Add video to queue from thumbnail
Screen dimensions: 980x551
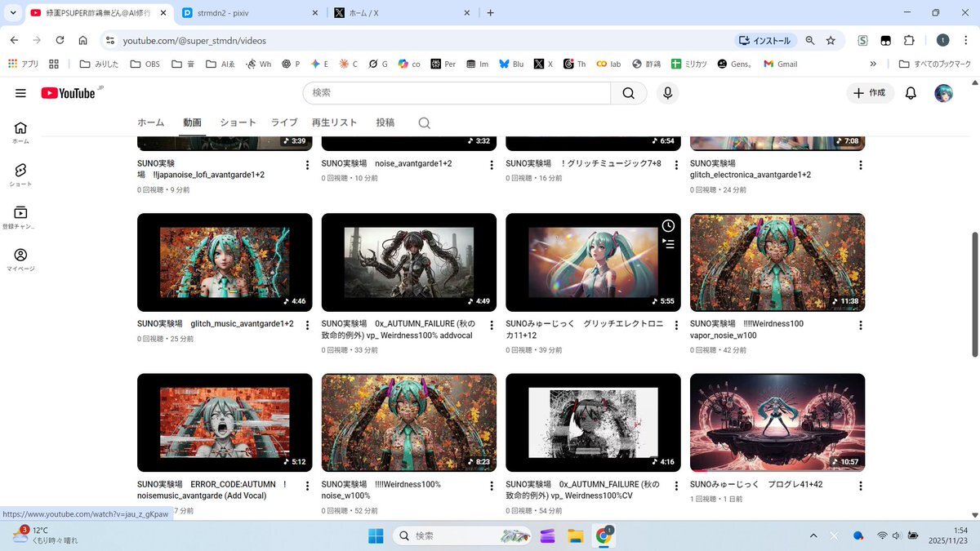pos(668,243)
